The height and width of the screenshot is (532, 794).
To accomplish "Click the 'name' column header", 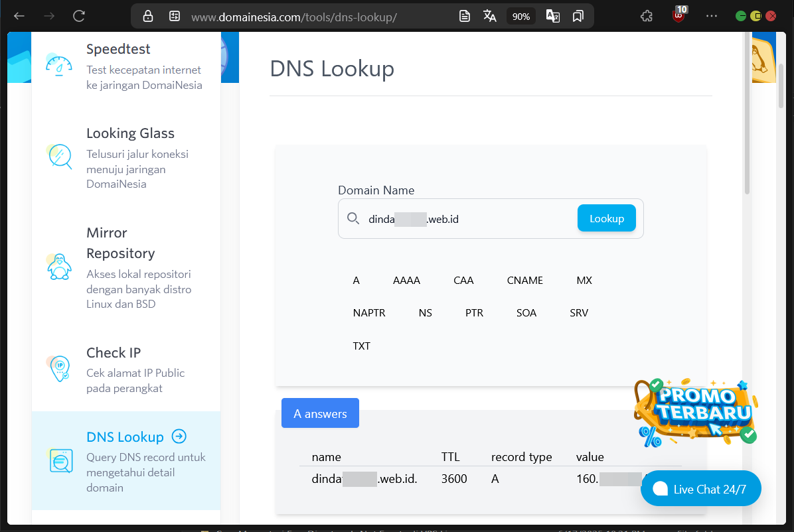I will 326,457.
